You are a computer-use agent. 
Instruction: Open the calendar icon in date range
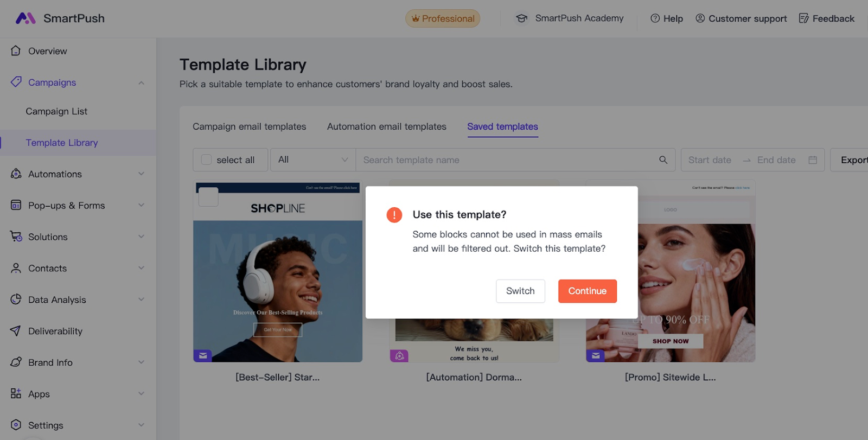tap(813, 160)
